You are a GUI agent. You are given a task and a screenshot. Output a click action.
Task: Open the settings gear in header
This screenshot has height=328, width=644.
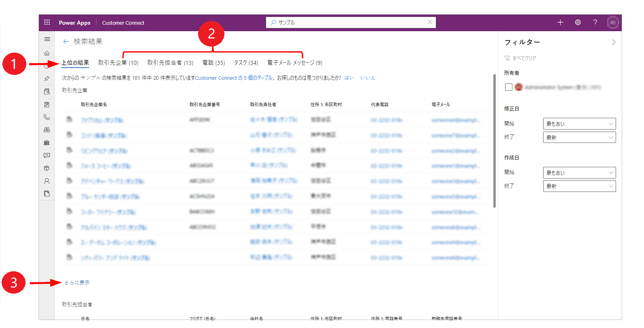click(x=578, y=22)
